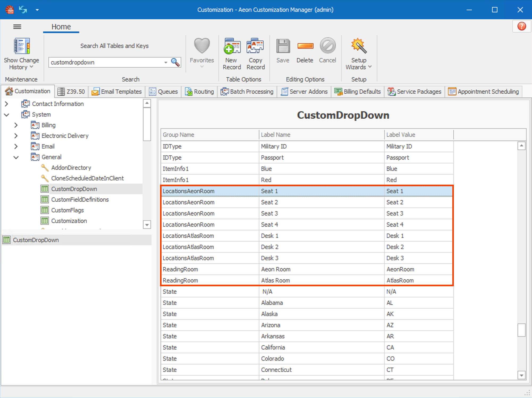The height and width of the screenshot is (398, 532).
Task: Expand the Billing tree node
Action: (x=16, y=125)
